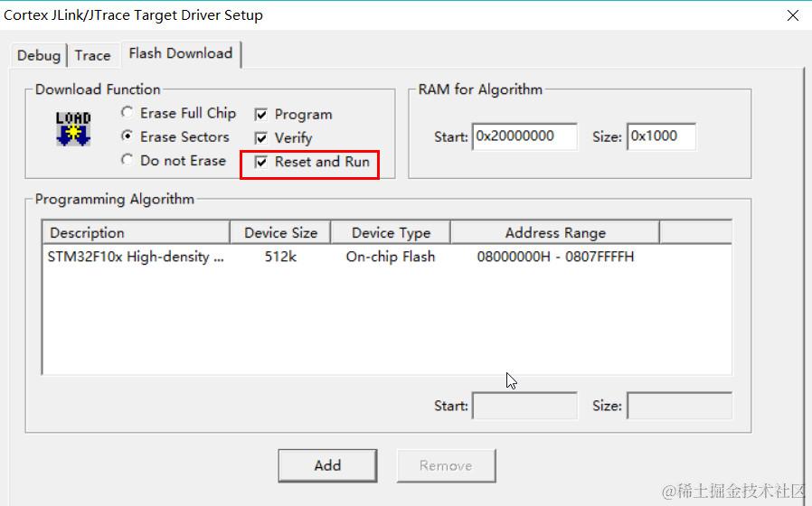Close the Target Driver Setup dialog

(x=792, y=15)
